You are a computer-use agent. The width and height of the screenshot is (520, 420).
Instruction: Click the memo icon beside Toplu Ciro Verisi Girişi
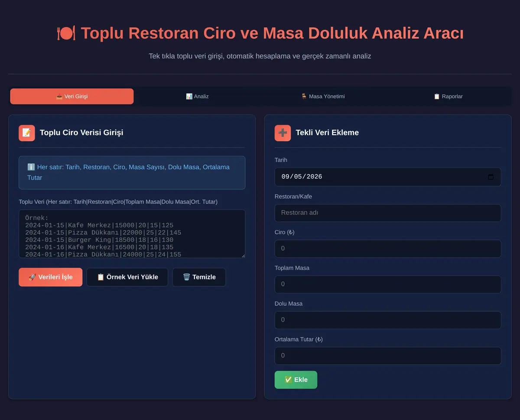pyautogui.click(x=27, y=133)
